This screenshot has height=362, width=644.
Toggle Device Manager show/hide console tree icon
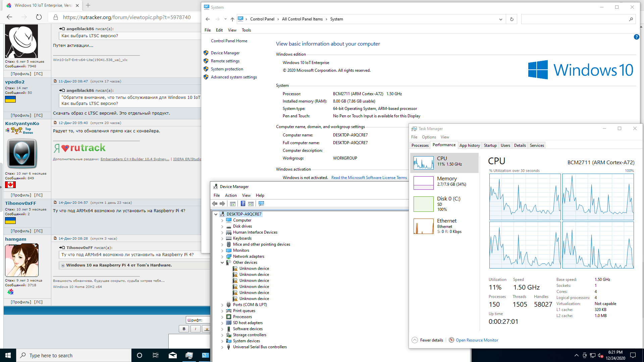(x=233, y=204)
